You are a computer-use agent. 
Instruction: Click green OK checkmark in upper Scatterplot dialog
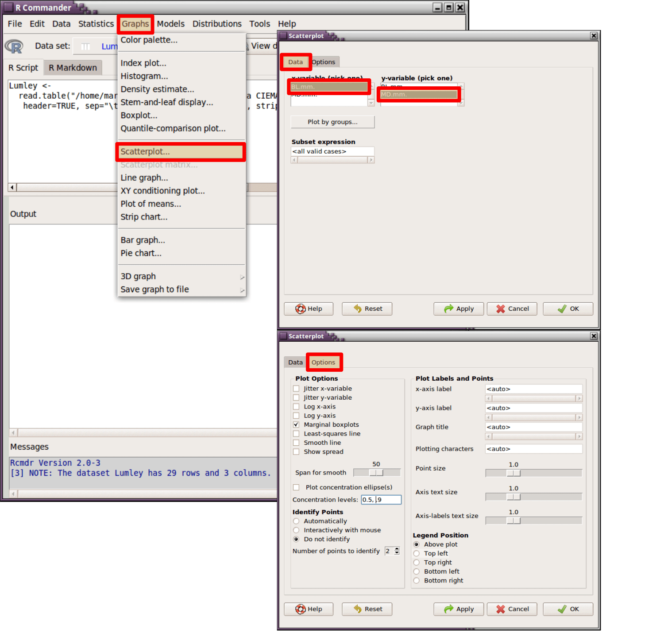point(562,309)
